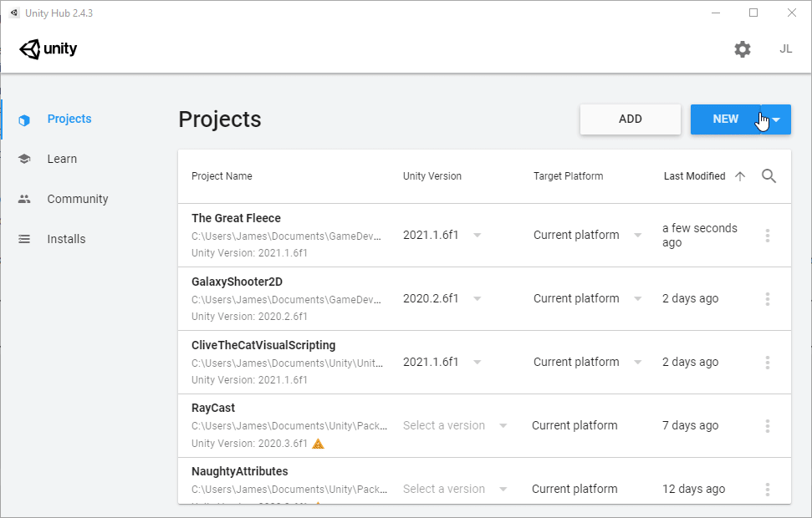Open the three-dot menu for The Great Fleece
This screenshot has width=812, height=518.
767,236
